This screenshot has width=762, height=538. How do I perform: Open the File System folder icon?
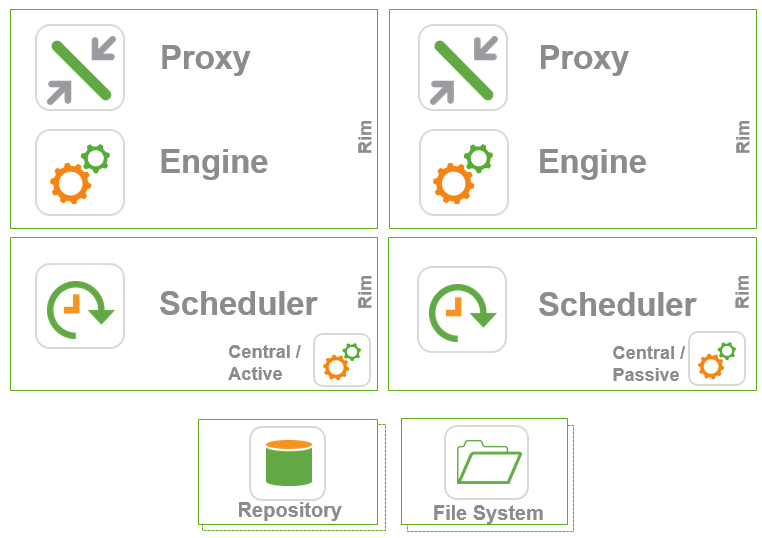[x=487, y=462]
